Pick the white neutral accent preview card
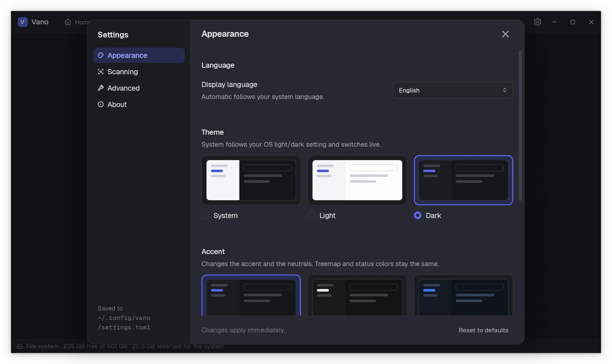 click(357, 295)
